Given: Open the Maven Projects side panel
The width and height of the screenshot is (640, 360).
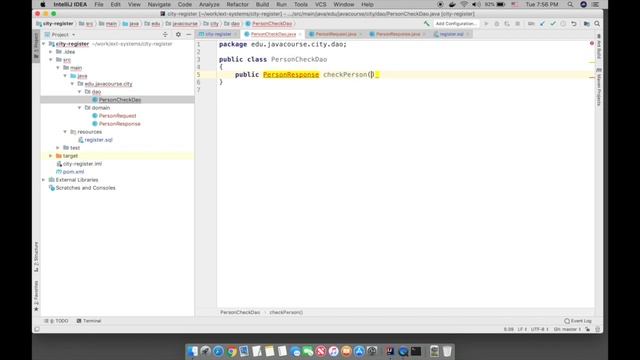Looking at the screenshot, I should tap(599, 87).
